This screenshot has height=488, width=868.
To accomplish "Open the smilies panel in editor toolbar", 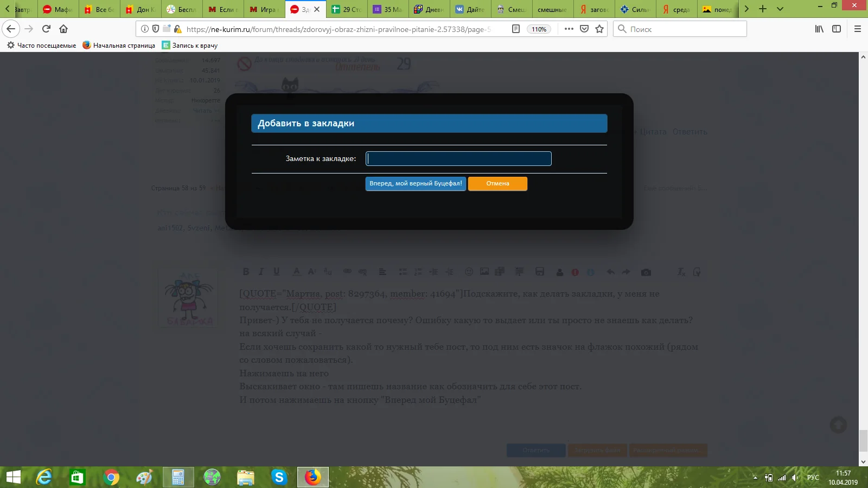I will tap(469, 272).
